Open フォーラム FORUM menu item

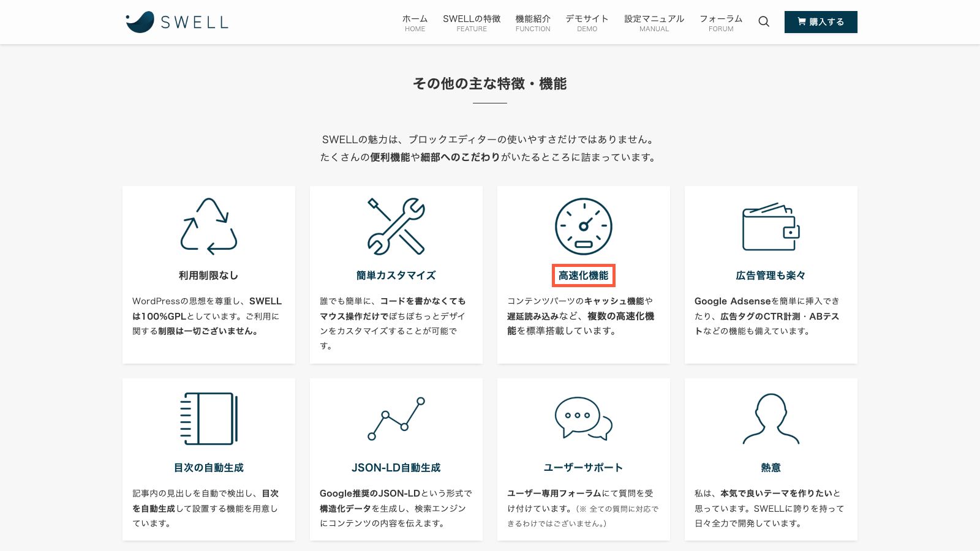pyautogui.click(x=721, y=23)
